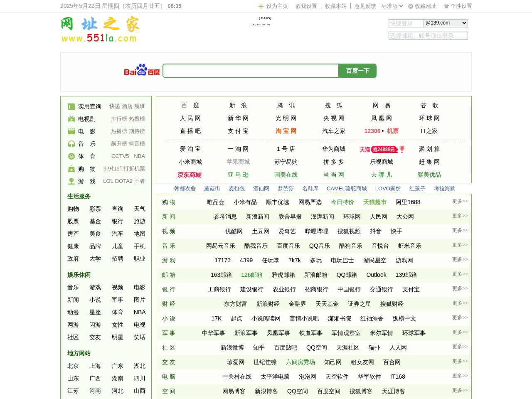Open the 空间 category heading

(169, 391)
